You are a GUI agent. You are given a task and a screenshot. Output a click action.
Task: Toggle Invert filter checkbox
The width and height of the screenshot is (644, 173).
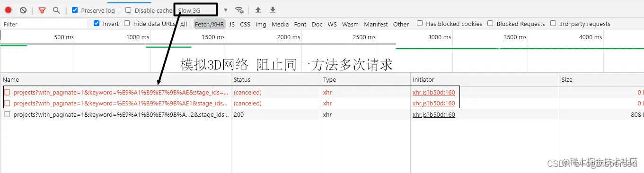97,23
